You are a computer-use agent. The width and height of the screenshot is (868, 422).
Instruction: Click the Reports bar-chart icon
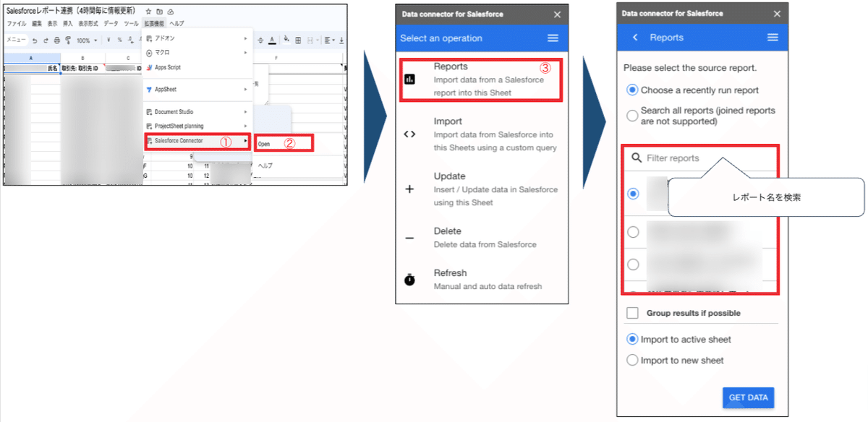tap(409, 79)
